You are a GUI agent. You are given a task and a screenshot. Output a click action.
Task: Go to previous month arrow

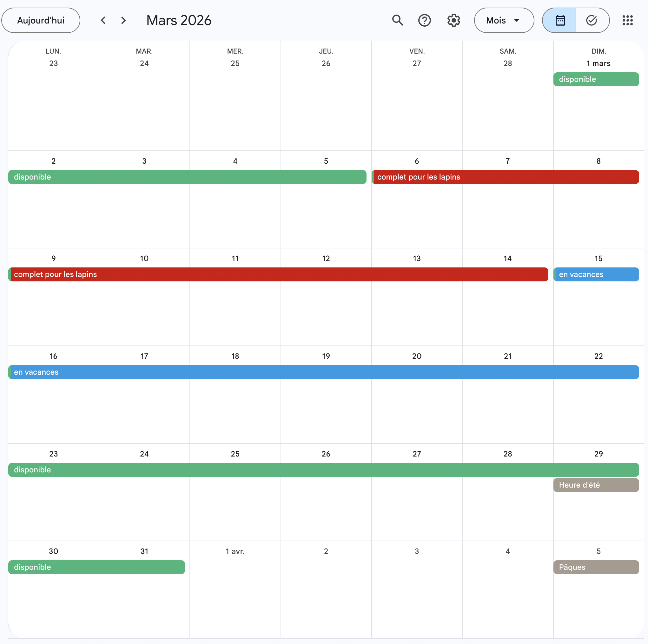click(103, 20)
